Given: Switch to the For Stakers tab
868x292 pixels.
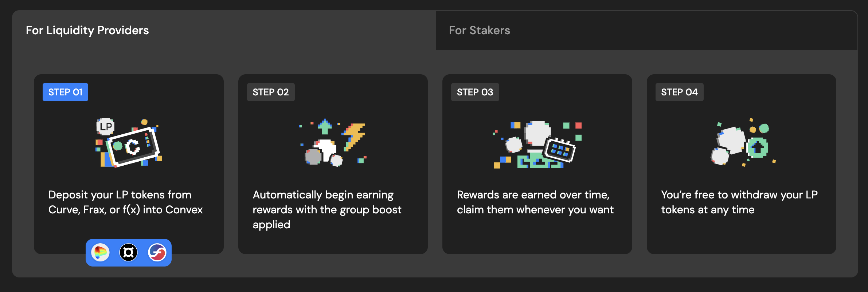Looking at the screenshot, I should (479, 30).
